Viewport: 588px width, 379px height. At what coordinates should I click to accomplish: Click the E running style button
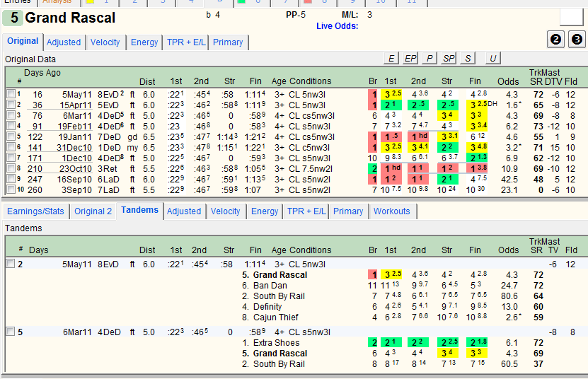point(391,59)
